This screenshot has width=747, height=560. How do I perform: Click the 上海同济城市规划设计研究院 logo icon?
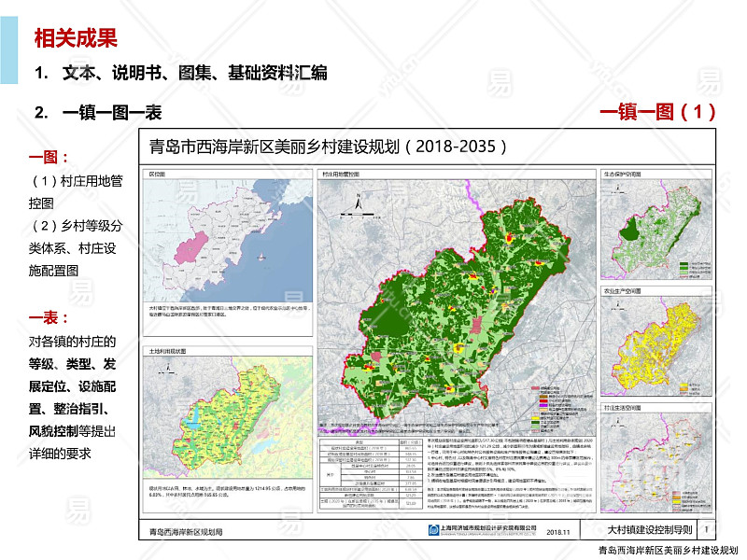point(433,530)
